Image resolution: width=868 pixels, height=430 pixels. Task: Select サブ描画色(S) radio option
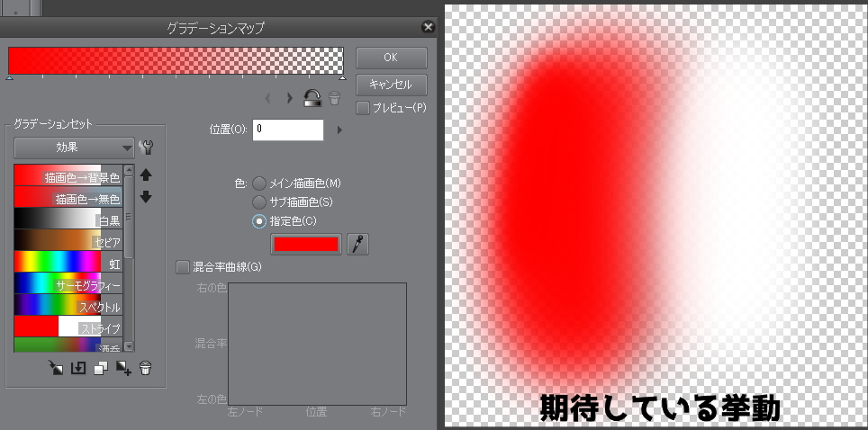259,202
